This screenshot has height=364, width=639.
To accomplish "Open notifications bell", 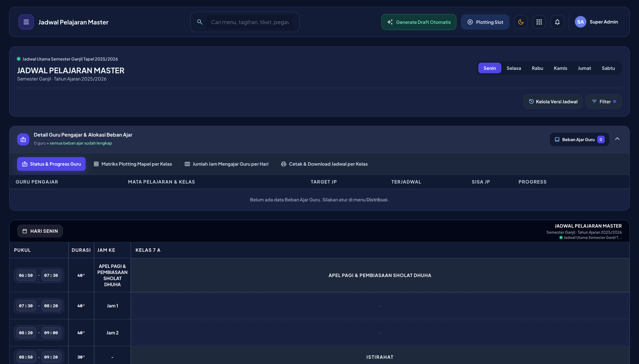I will [557, 22].
